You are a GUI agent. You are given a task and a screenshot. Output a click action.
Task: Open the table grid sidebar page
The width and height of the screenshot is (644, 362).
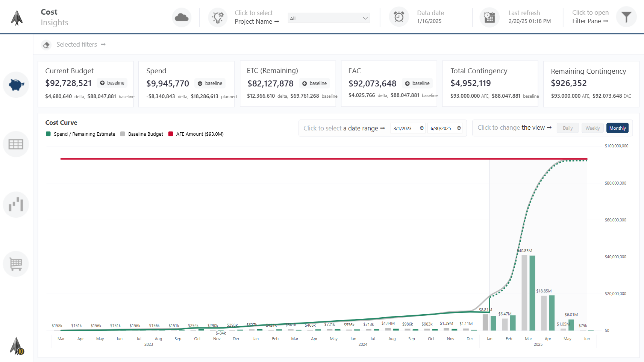coord(16,144)
